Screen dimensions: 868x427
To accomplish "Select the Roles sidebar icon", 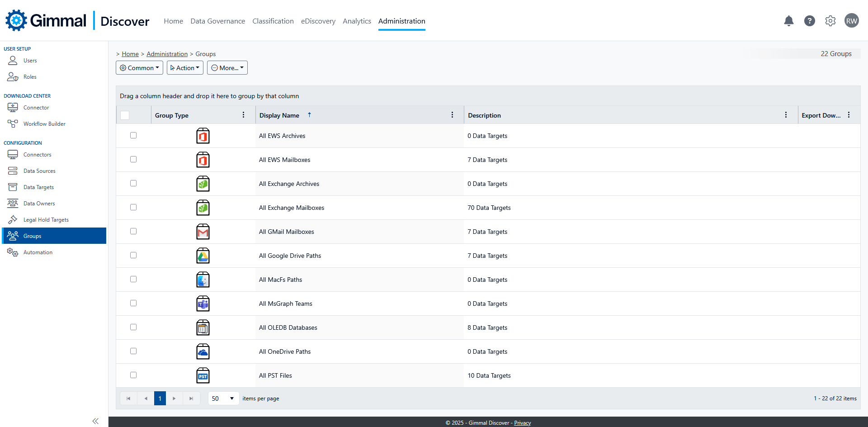I will (13, 76).
